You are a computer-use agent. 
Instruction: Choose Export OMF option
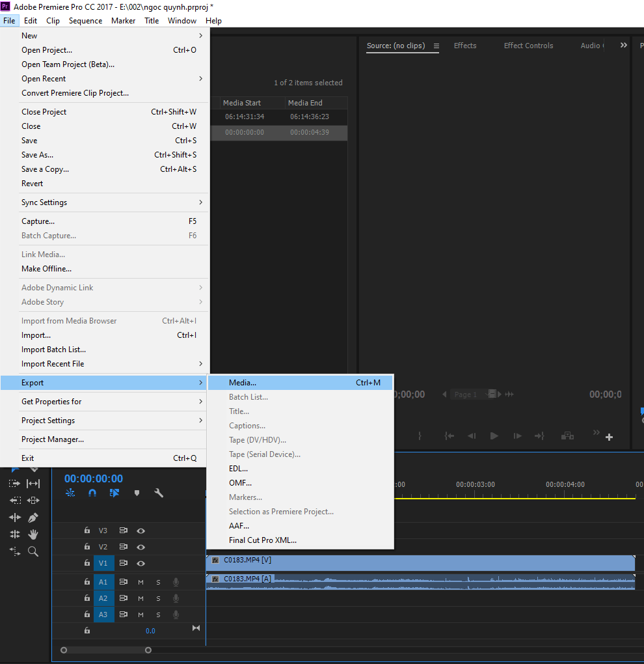pyautogui.click(x=301, y=483)
